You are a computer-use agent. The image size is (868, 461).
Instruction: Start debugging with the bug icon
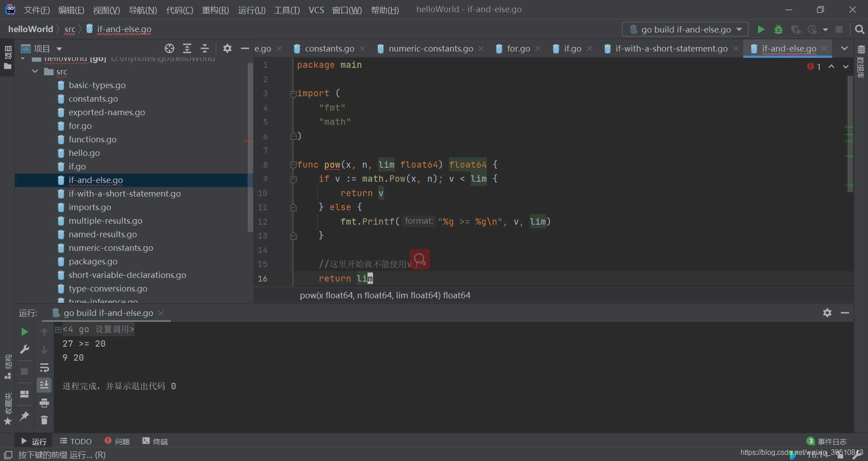point(778,29)
